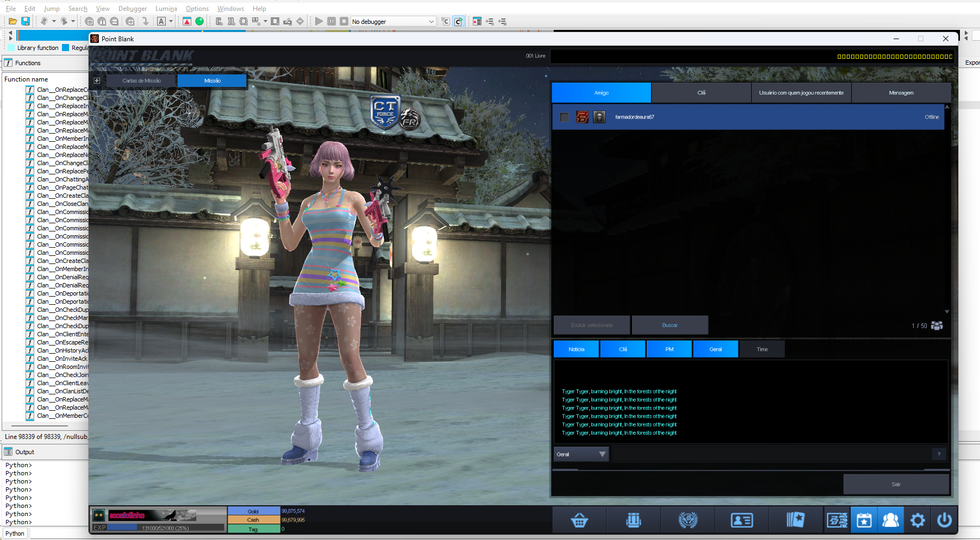Switch to the Amigo tab
The image size is (980, 540).
click(x=601, y=93)
